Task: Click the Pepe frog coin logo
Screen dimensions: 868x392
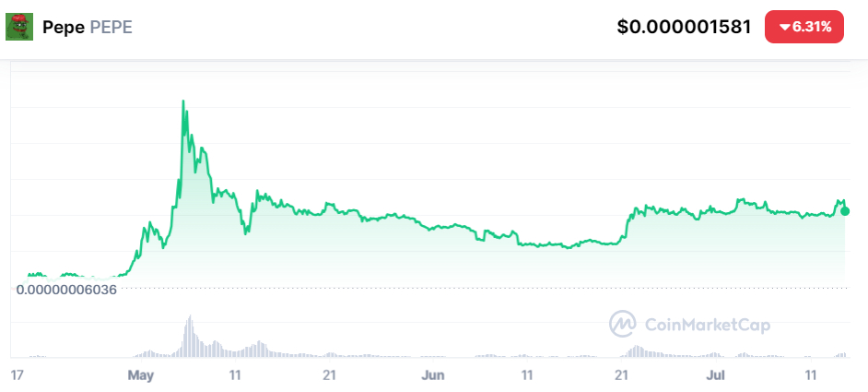Action: 19,27
